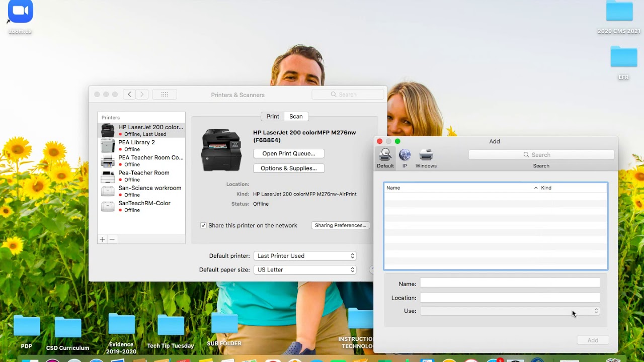Viewport: 644px width, 362px height.
Task: Click the HP LaserJet printer image
Action: click(221, 149)
